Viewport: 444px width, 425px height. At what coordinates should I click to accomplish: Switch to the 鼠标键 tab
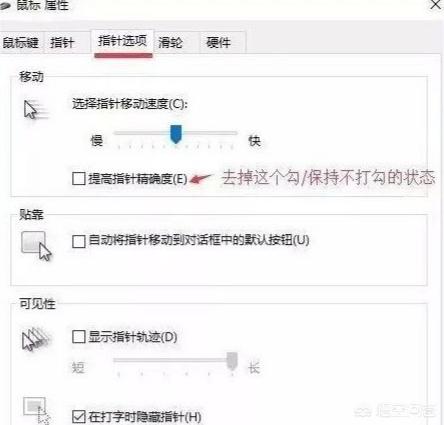(21, 43)
